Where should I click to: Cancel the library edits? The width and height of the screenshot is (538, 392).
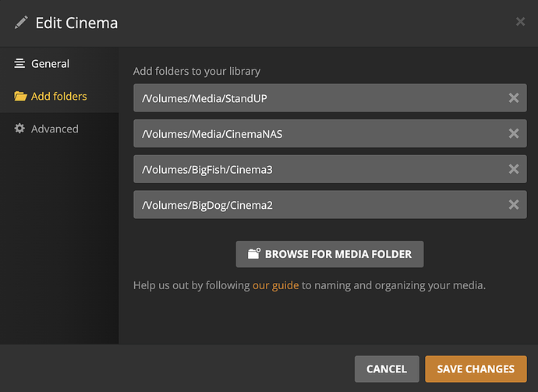[x=387, y=369]
